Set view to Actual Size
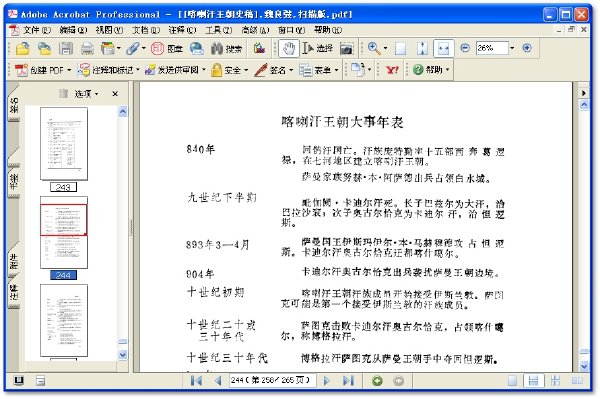600x399 pixels. point(400,49)
